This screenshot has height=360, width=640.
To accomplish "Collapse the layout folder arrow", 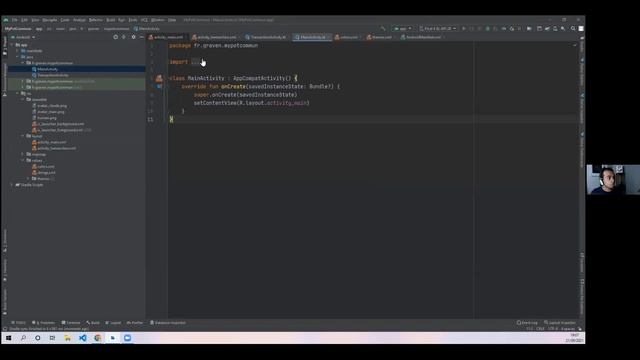I will [x=22, y=136].
